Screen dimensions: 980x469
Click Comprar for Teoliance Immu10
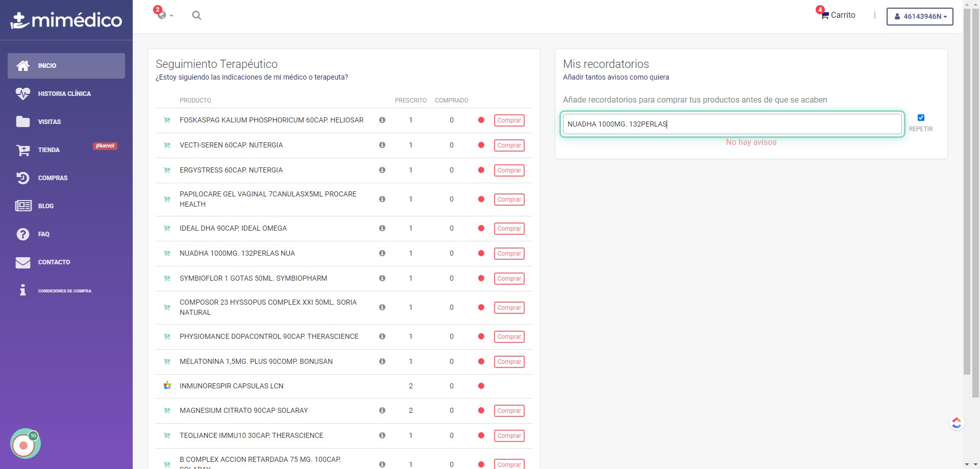[509, 436]
